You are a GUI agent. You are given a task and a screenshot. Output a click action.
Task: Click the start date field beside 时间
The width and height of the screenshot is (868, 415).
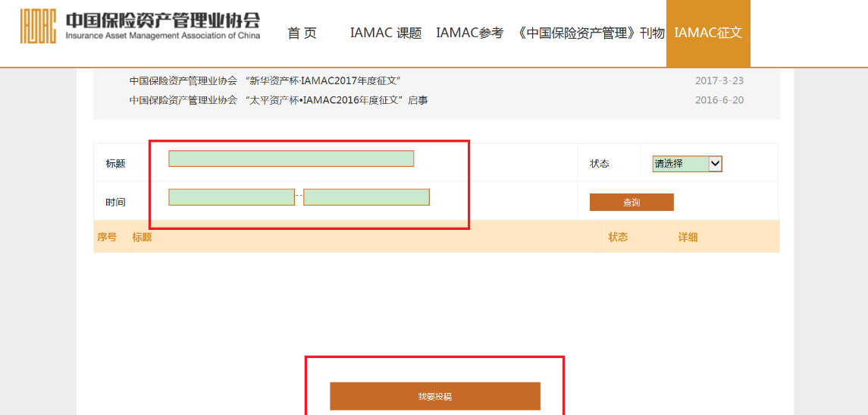(x=231, y=197)
